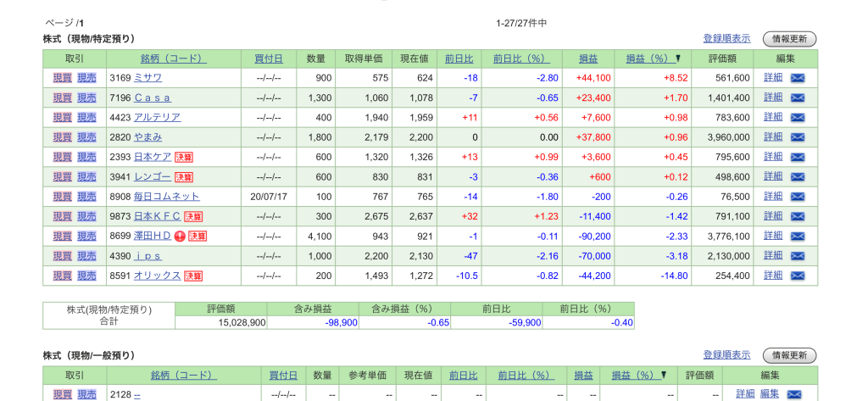Click the 決算 badge next to 日本ケア
This screenshot has height=401, width=868.
[x=184, y=157]
